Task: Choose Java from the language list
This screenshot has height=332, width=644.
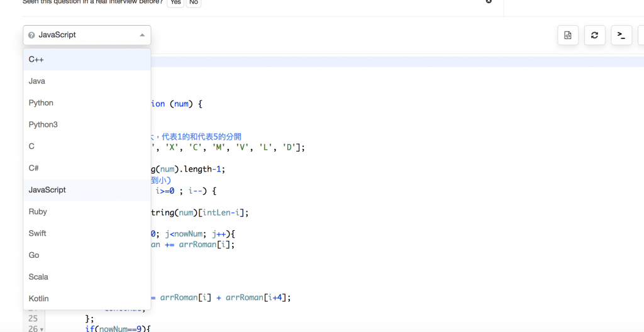Action: pyautogui.click(x=87, y=81)
